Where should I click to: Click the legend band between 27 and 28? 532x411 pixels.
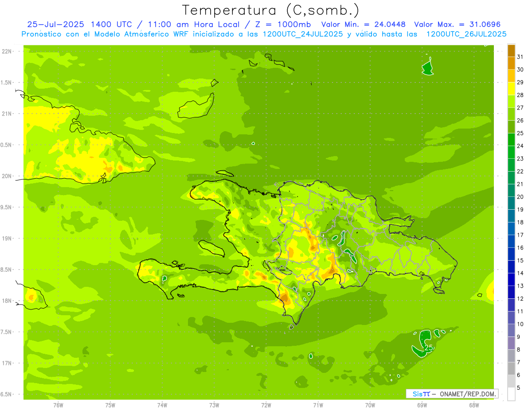tap(511, 101)
